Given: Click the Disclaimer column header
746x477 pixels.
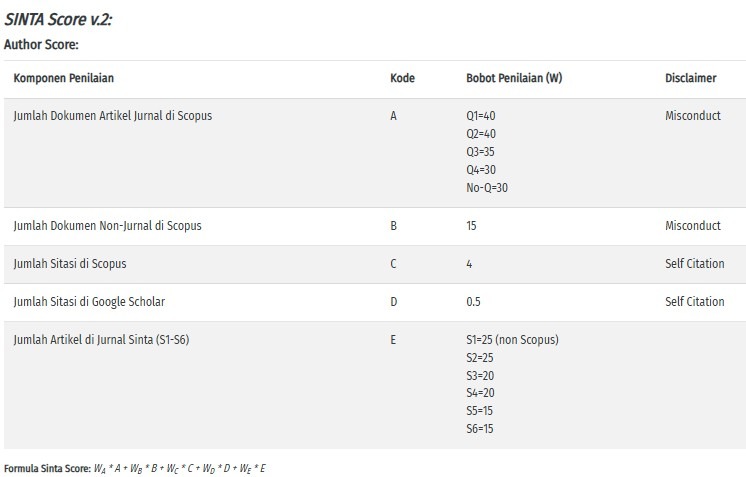Looking at the screenshot, I should coord(690,78).
